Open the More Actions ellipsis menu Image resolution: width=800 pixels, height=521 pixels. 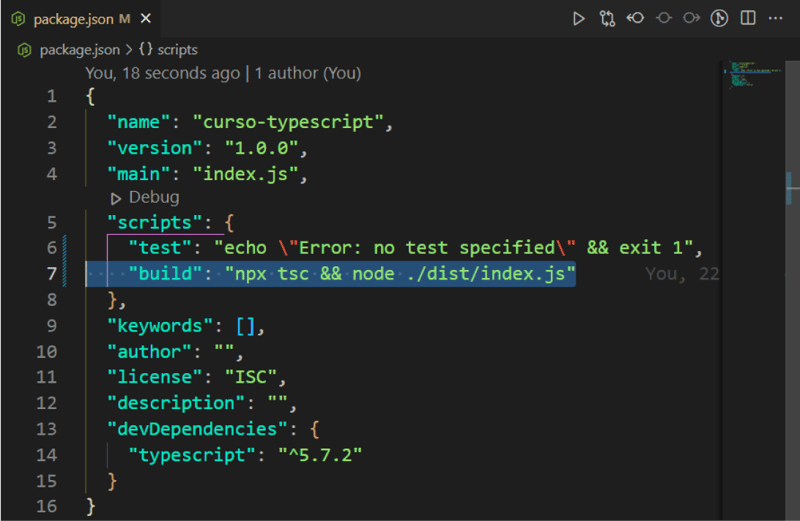pos(776,18)
